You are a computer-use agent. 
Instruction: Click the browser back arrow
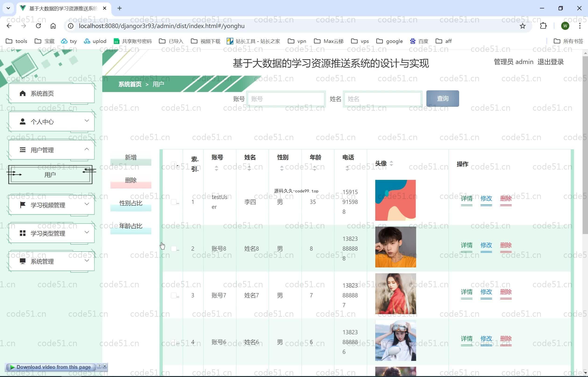click(9, 26)
